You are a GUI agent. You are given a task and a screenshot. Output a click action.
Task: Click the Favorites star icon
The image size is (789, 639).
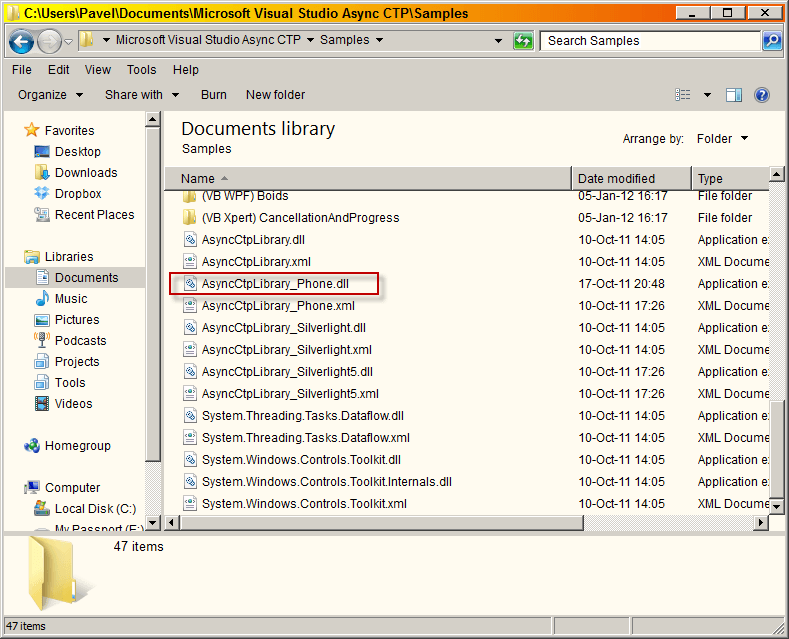[31, 130]
